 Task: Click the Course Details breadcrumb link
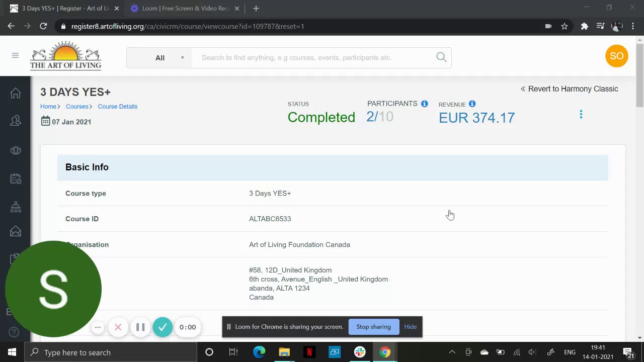pyautogui.click(x=118, y=107)
